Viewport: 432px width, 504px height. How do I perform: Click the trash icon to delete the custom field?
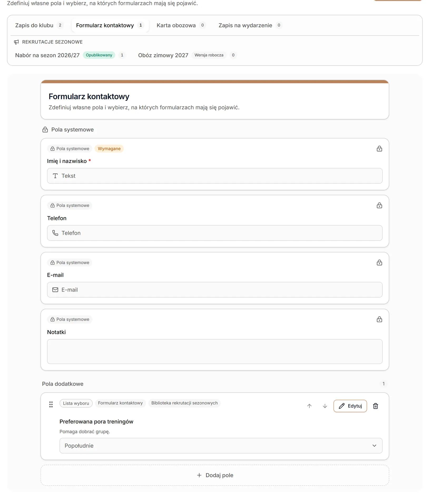tap(375, 406)
